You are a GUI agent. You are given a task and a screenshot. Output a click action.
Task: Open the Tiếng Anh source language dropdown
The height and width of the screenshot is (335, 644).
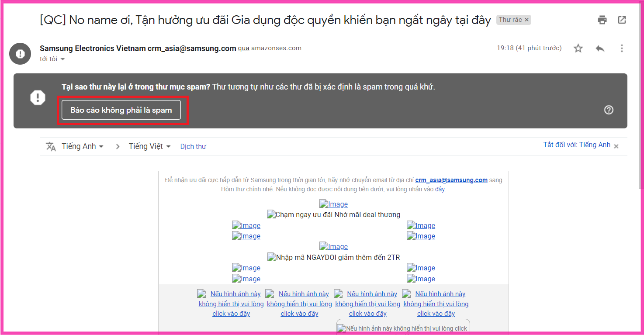click(83, 146)
